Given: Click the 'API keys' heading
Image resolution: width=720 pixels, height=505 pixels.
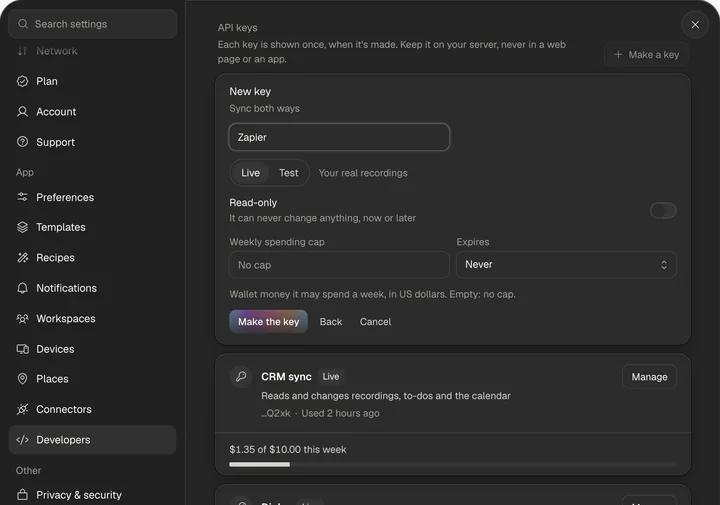Looking at the screenshot, I should tap(237, 28).
